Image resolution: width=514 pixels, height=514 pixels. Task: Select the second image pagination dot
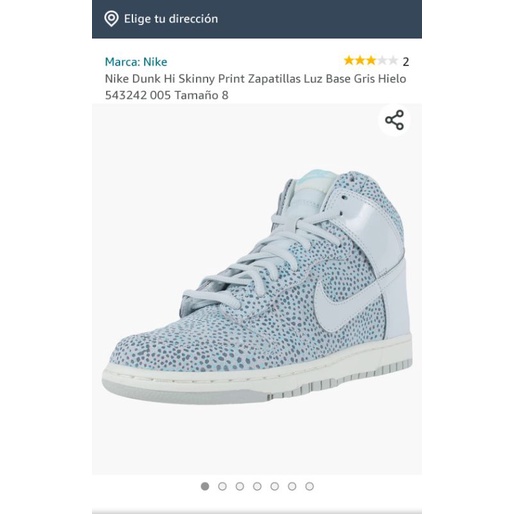pos(222,486)
